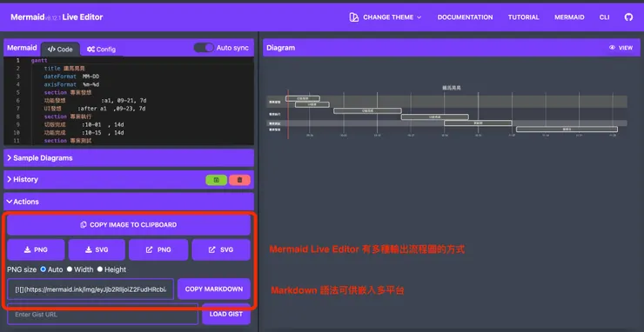Click the red trash history icon
The height and width of the screenshot is (332, 644).
tap(240, 180)
